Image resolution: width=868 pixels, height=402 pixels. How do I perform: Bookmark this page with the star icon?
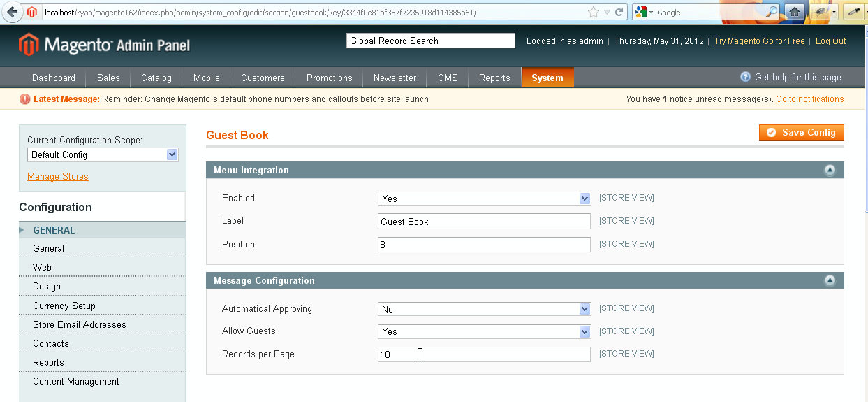click(593, 12)
